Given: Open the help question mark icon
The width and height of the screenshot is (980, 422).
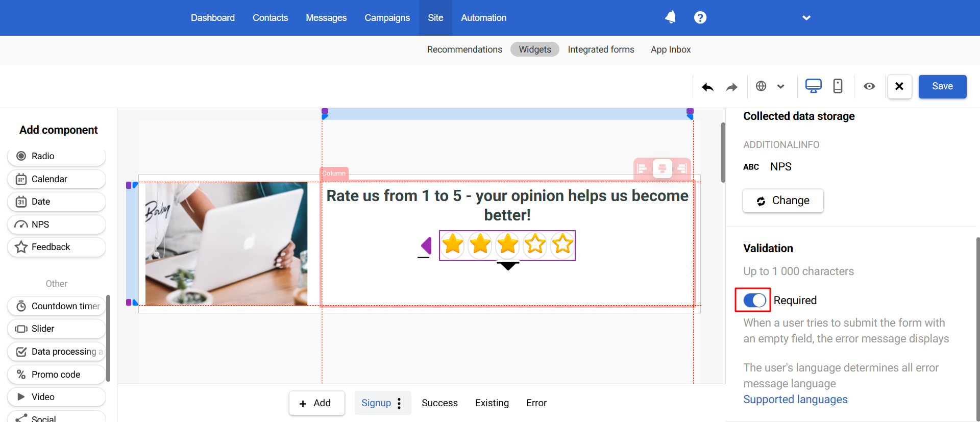Looking at the screenshot, I should pos(700,17).
